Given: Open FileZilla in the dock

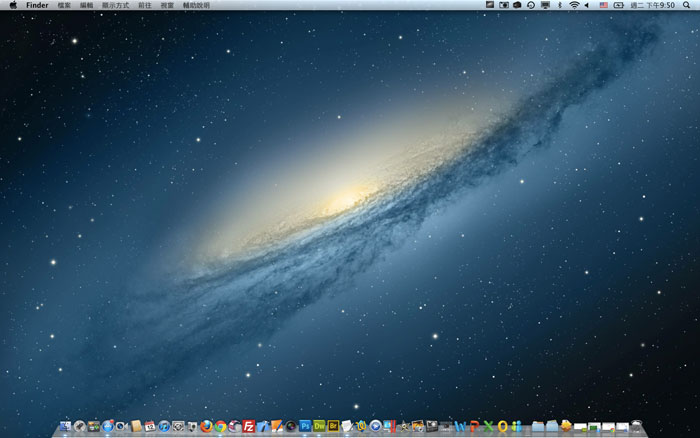Looking at the screenshot, I should (x=249, y=426).
